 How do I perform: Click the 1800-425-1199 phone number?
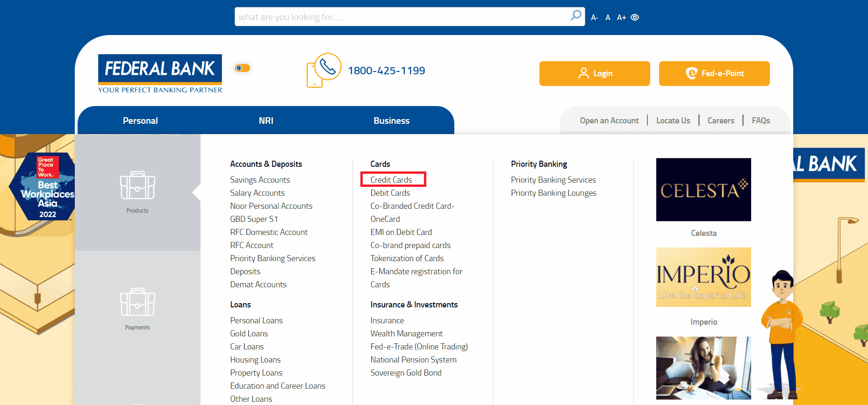(x=387, y=71)
